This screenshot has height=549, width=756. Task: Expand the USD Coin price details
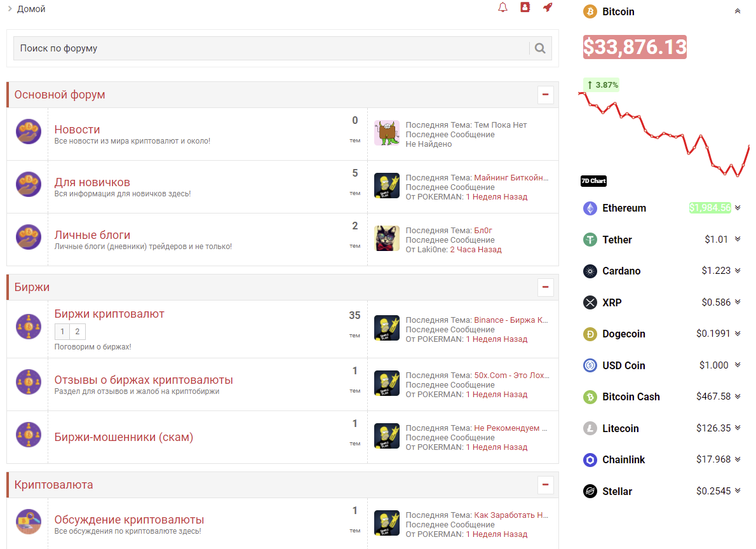tap(738, 365)
